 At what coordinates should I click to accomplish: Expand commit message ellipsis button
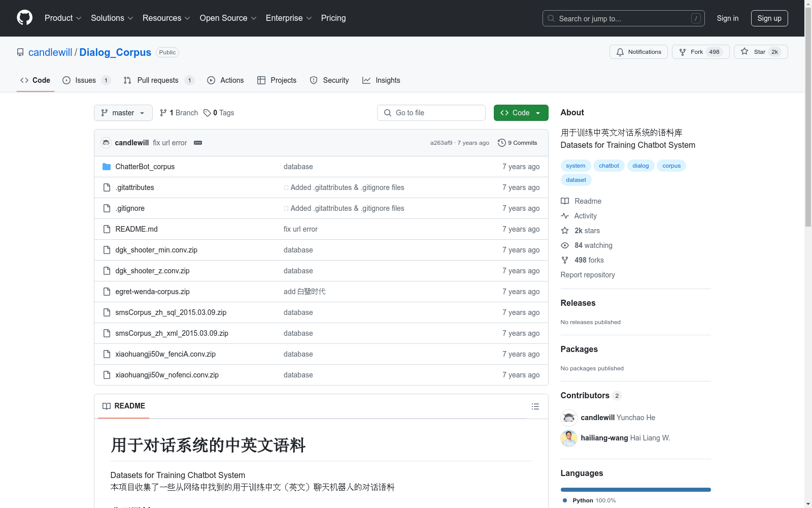click(198, 143)
